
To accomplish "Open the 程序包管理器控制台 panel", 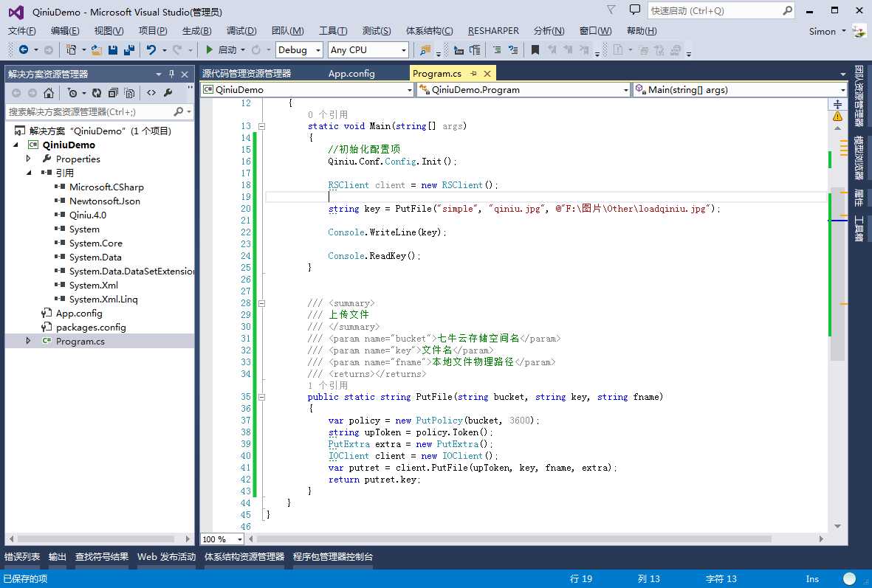I will click(x=332, y=556).
